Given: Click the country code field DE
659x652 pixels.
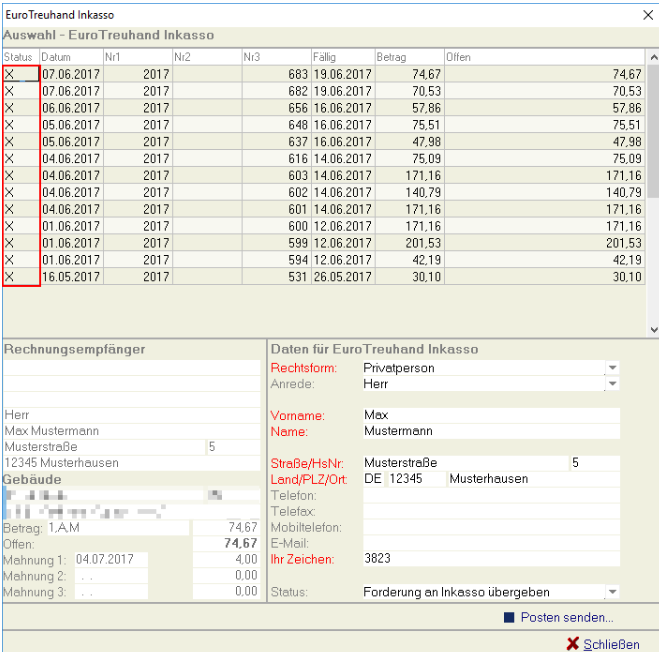Looking at the screenshot, I should point(373,479).
